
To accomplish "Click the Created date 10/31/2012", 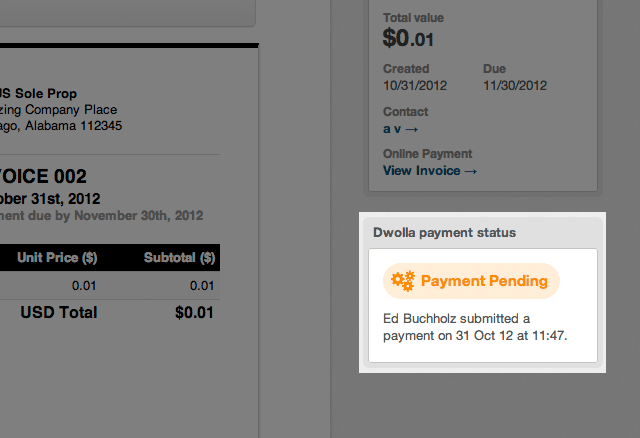I will (x=413, y=87).
